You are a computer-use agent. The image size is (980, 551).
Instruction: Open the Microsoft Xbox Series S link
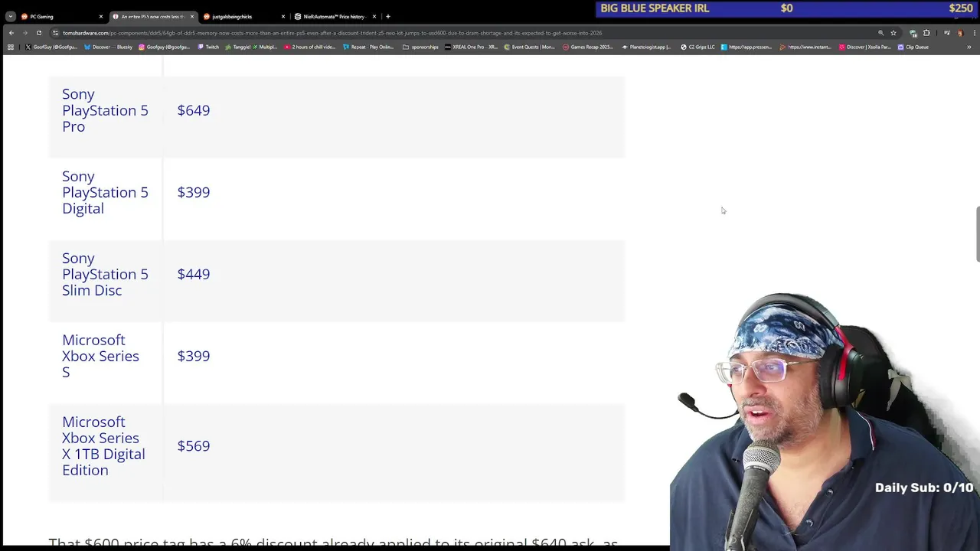tap(100, 356)
